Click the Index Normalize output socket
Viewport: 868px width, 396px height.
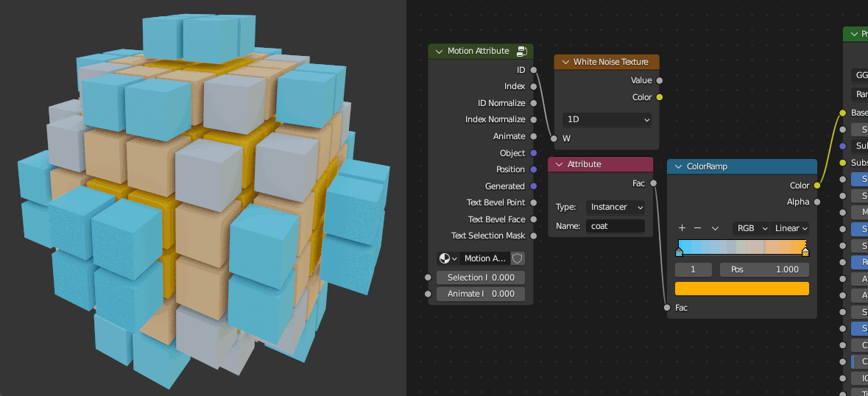[x=534, y=119]
